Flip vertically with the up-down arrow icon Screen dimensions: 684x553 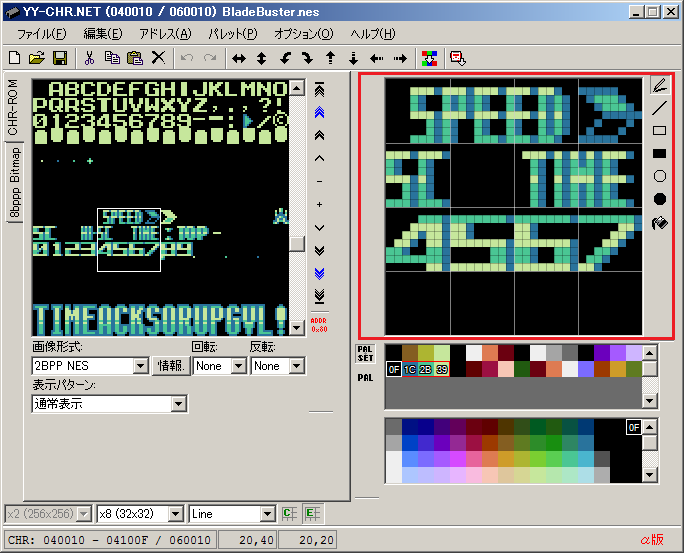(x=261, y=58)
